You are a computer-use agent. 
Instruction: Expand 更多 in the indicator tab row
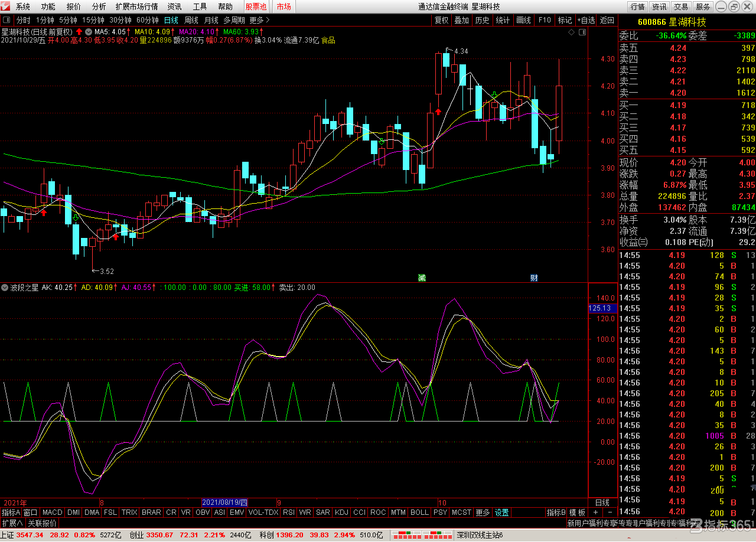[483, 512]
